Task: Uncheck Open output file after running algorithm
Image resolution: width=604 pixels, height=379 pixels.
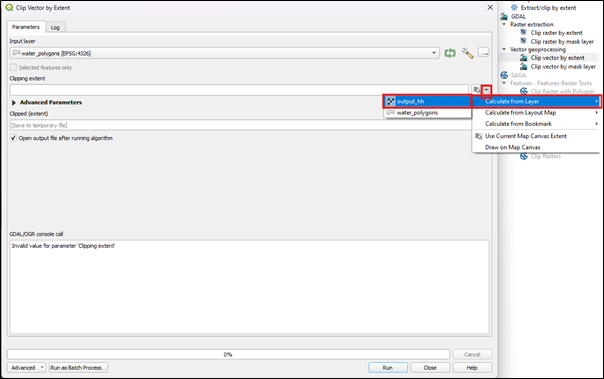Action: pos(13,138)
